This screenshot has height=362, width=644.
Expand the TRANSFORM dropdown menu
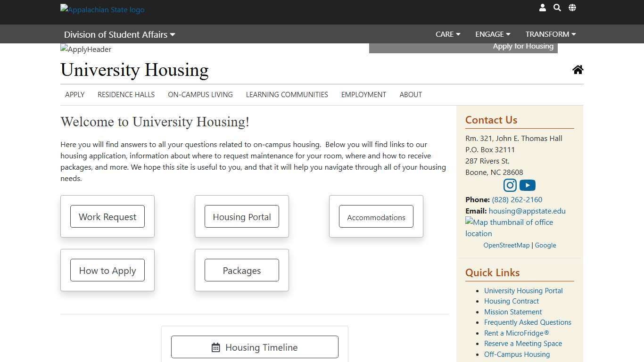tap(550, 34)
